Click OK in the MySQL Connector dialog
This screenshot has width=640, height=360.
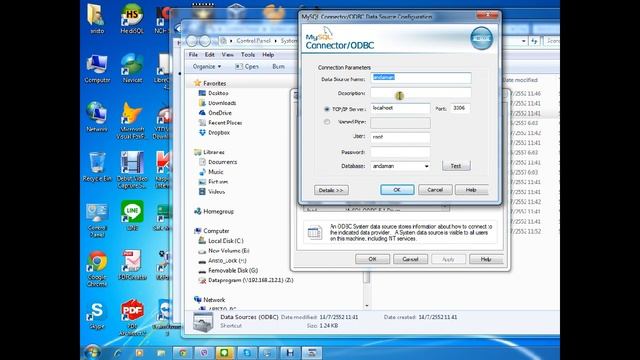[x=397, y=190]
